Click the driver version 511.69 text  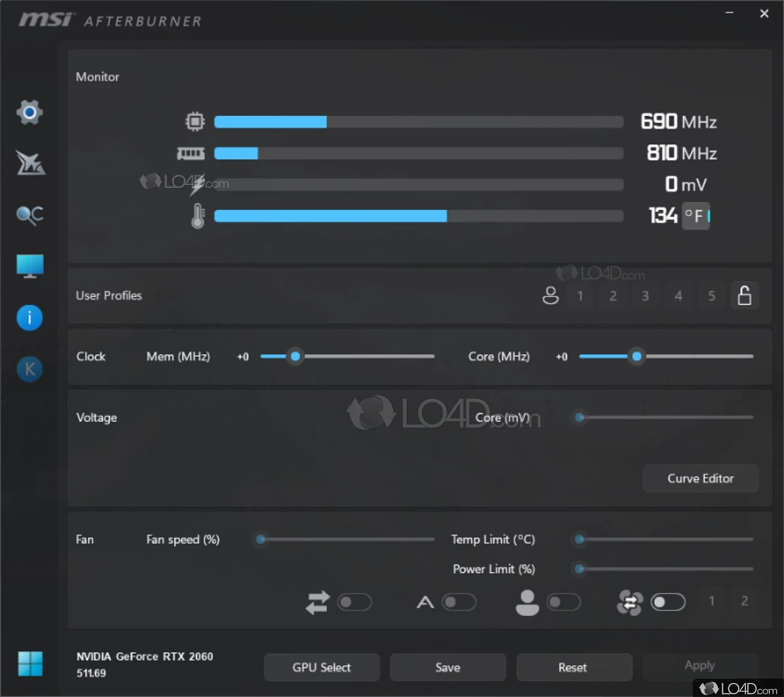91,673
